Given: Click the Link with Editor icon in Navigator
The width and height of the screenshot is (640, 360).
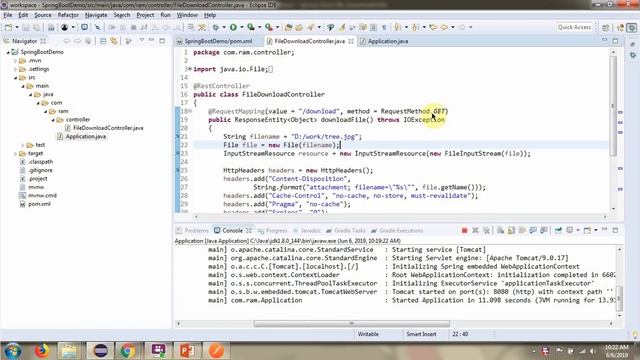Looking at the screenshot, I should pyautogui.click(x=114, y=41).
